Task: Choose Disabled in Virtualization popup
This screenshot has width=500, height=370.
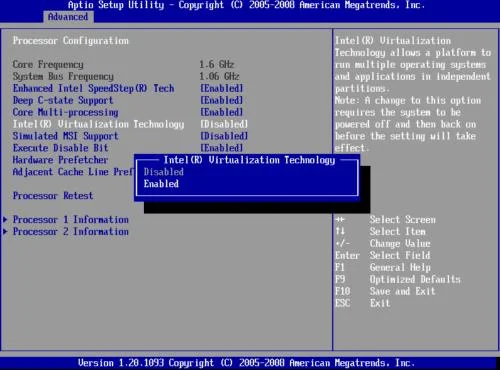Action: pyautogui.click(x=164, y=172)
